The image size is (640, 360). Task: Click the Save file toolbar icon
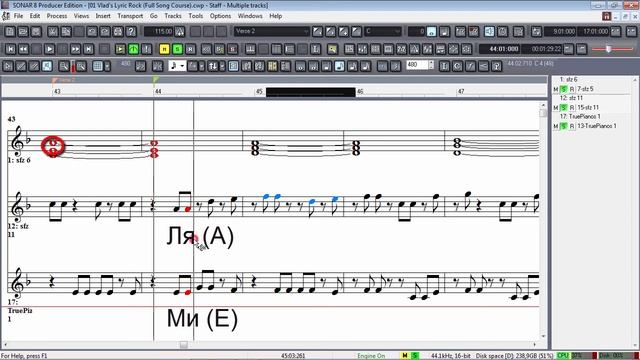[36, 31]
